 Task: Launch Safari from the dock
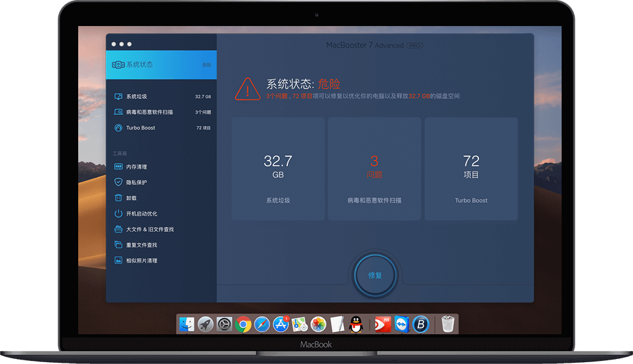tap(262, 324)
